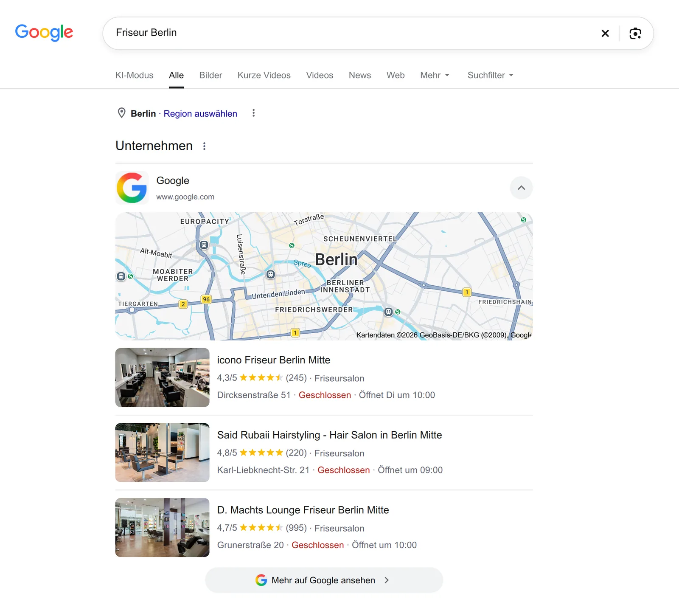
Task: Open the Kurze Videos tab
Action: coord(264,75)
